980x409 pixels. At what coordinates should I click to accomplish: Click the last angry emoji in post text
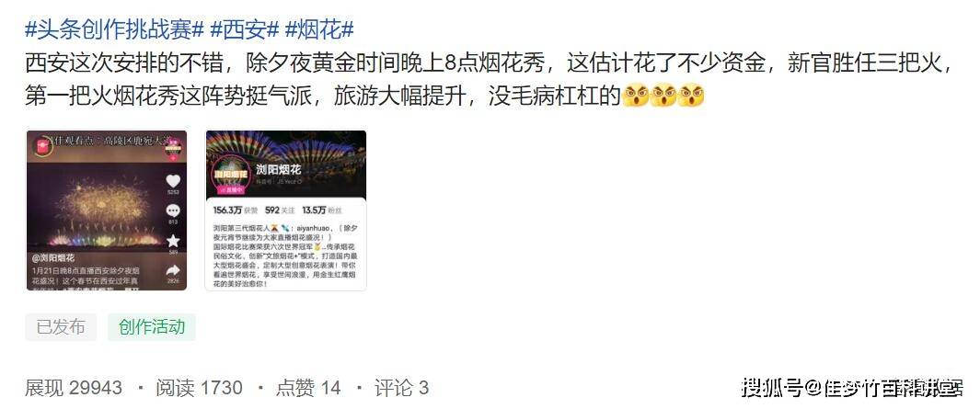[x=691, y=97]
